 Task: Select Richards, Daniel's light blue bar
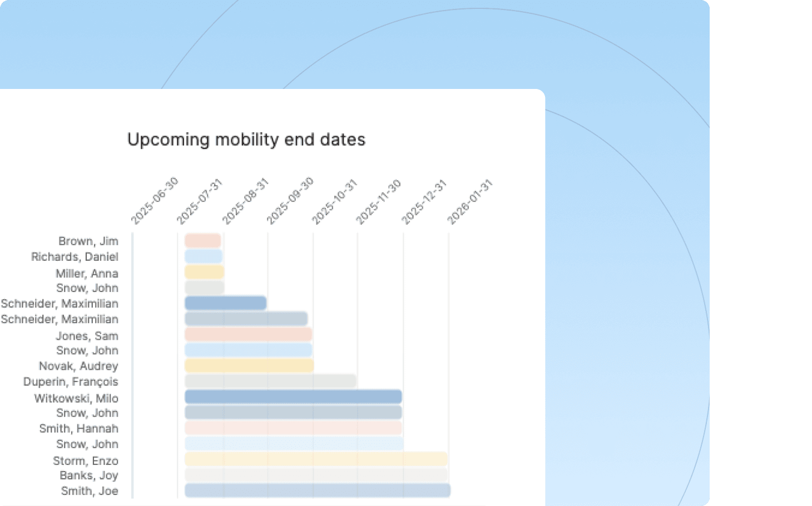pyautogui.click(x=204, y=256)
